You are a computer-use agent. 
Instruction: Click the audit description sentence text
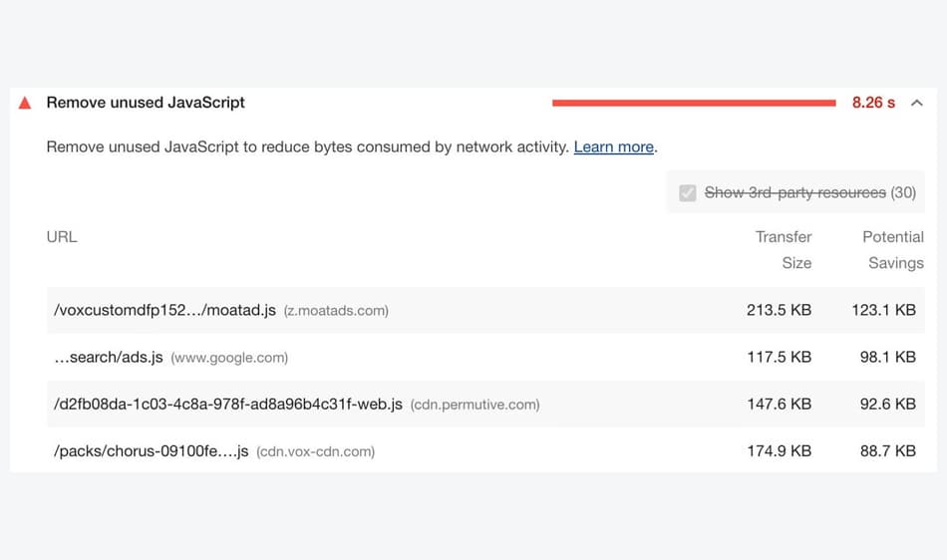(x=307, y=146)
